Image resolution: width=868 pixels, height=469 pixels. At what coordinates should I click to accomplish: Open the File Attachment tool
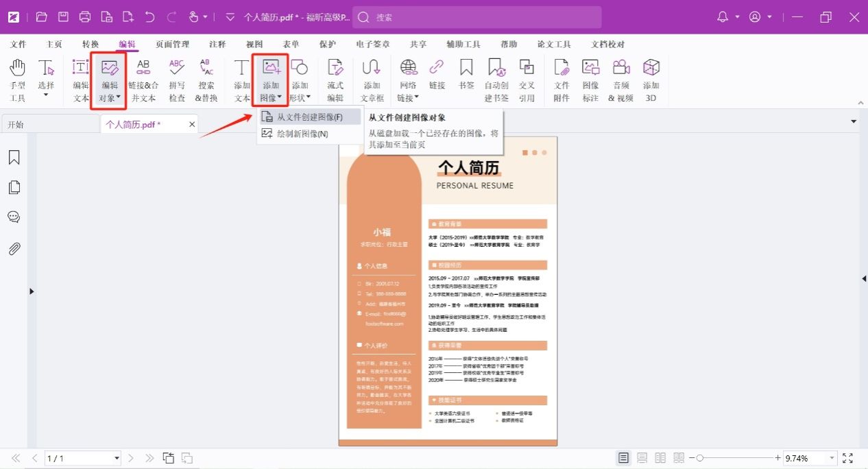coord(562,80)
